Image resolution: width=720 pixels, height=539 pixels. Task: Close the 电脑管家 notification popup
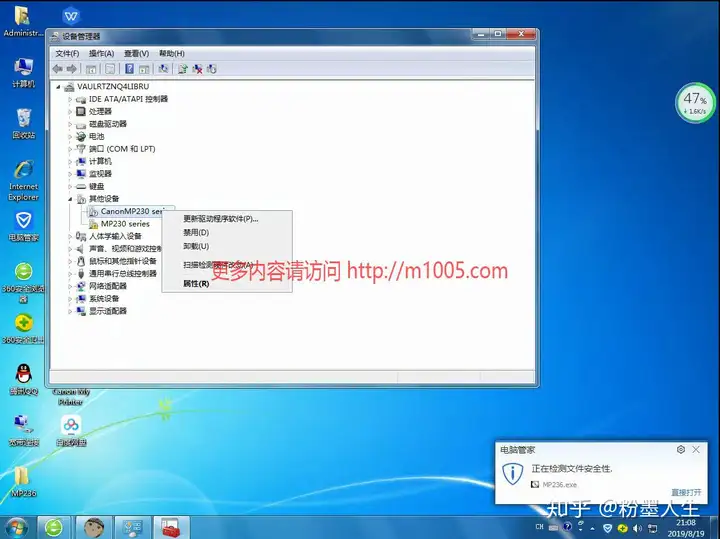(x=696, y=449)
